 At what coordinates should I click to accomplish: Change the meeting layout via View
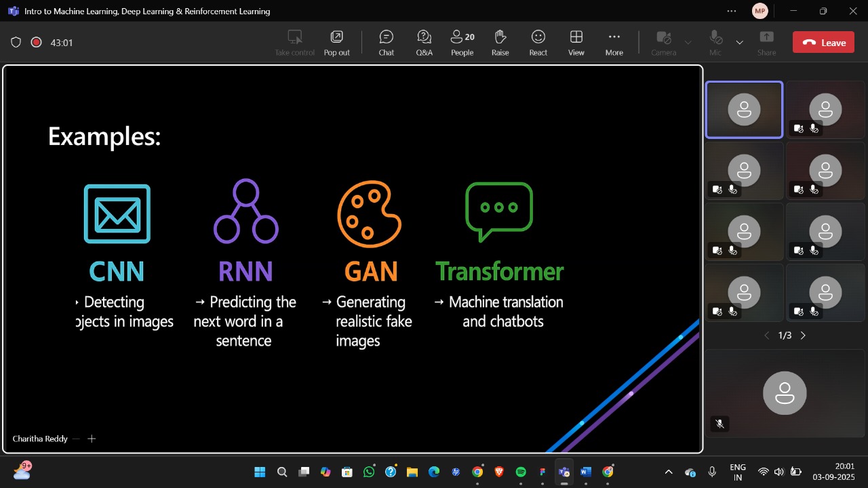pyautogui.click(x=576, y=42)
